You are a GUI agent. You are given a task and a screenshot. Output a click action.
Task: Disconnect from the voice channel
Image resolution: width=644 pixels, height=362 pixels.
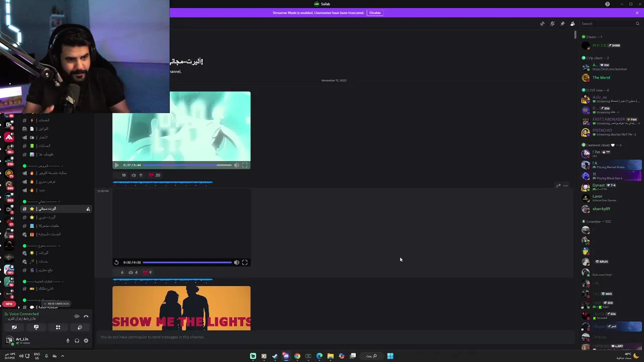pos(86,316)
